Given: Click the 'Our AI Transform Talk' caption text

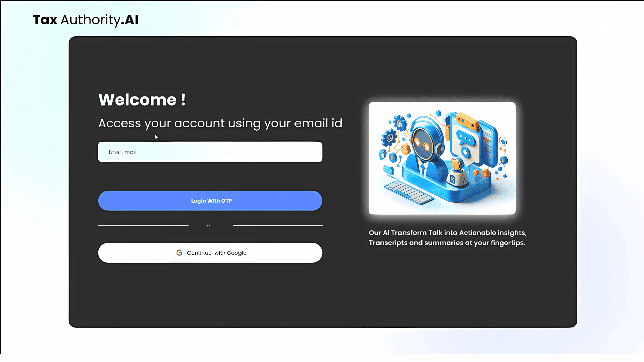Looking at the screenshot, I should tap(447, 238).
